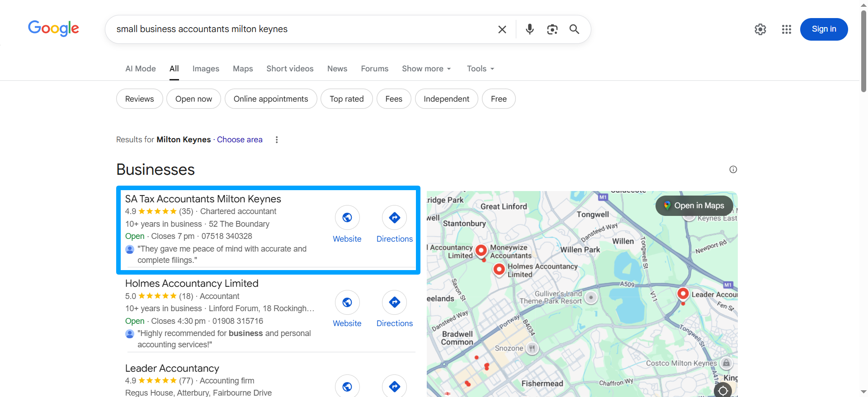Viewport: 868px width, 397px height.
Task: Switch to the News tab
Action: point(337,69)
